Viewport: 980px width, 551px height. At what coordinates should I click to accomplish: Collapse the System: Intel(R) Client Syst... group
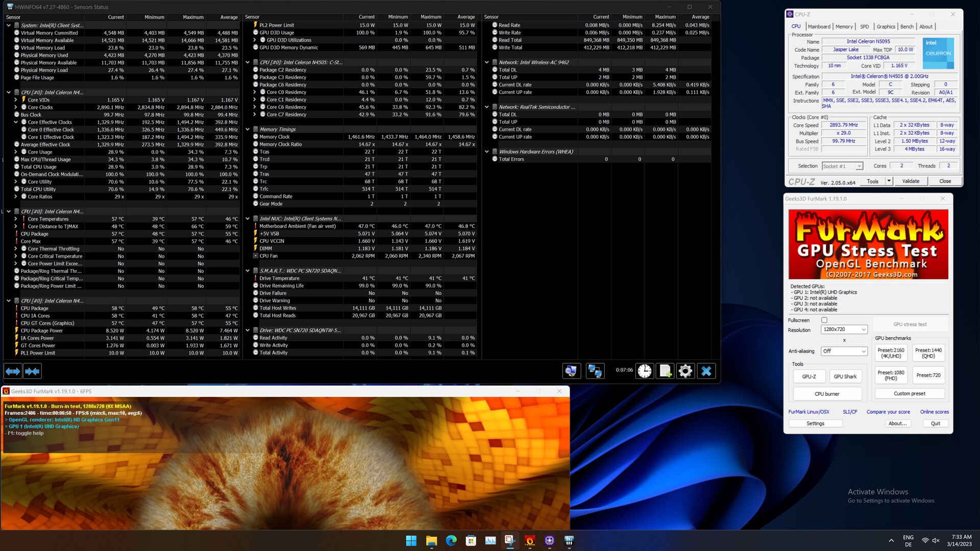tap(9, 25)
